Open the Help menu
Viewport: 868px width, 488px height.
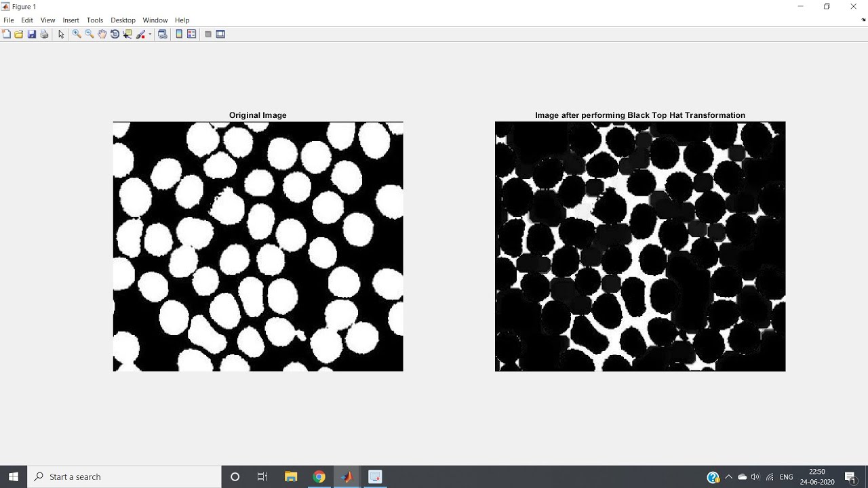[182, 20]
